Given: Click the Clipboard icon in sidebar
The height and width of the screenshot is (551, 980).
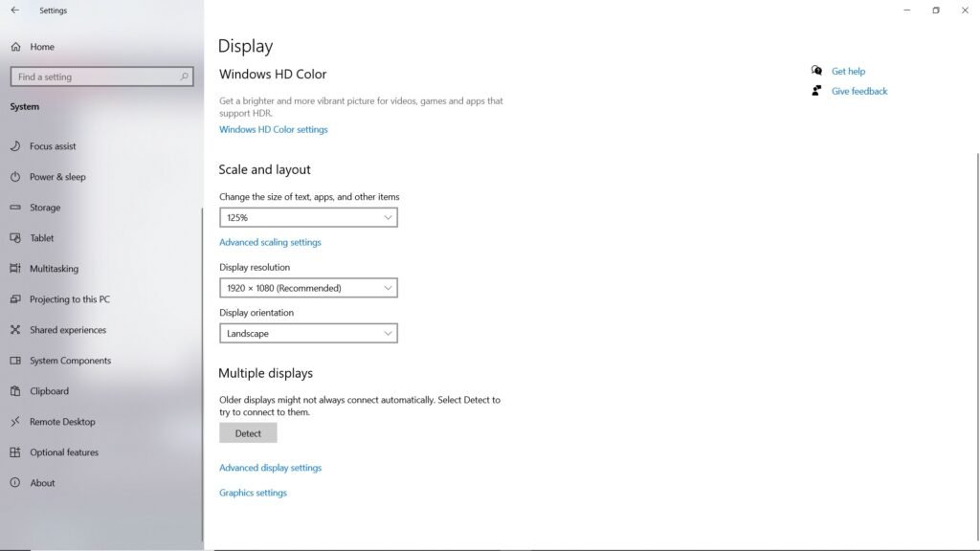Looking at the screenshot, I should pyautogui.click(x=15, y=391).
